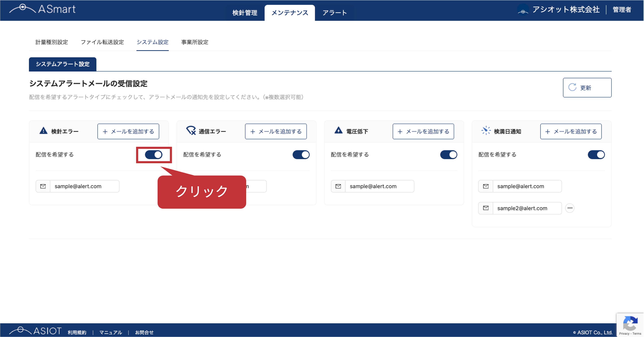Image resolution: width=644 pixels, height=337 pixels.
Task: Click the システムアラート設定 tab
Action: point(63,64)
